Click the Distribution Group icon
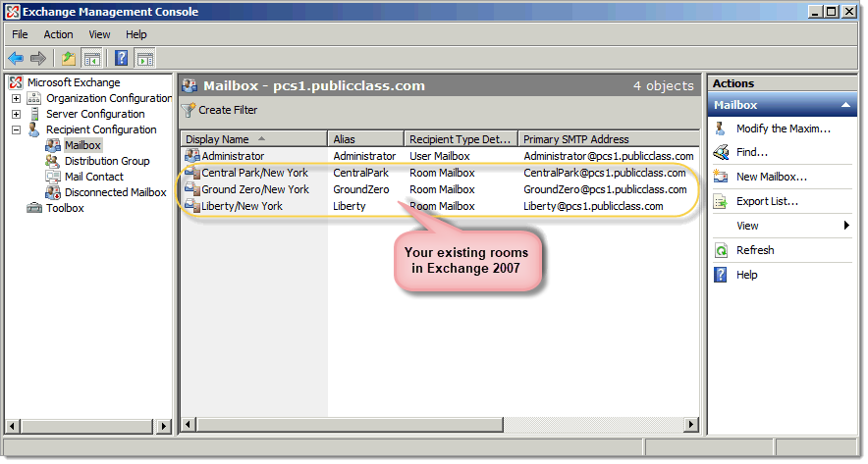The image size is (868, 464). [x=53, y=161]
